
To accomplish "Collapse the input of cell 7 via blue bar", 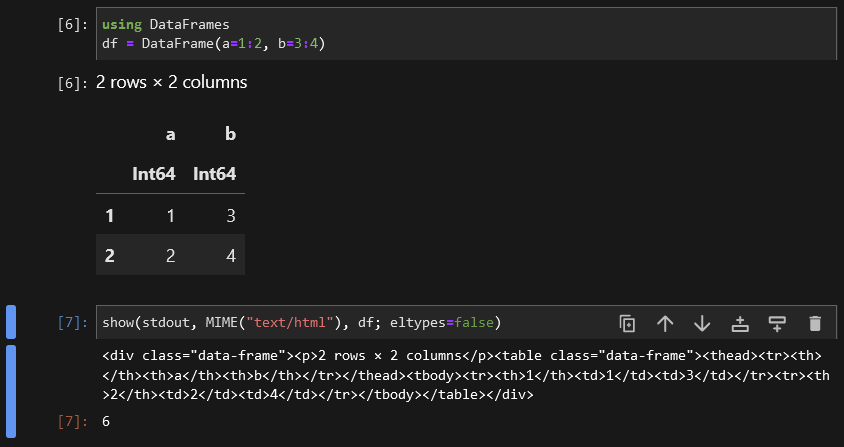I will (11, 322).
